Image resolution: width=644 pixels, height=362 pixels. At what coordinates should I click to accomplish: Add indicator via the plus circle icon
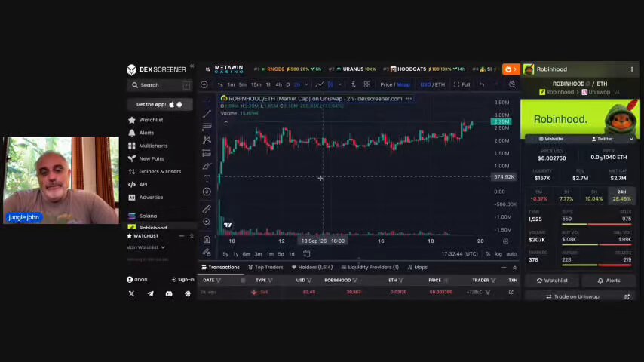[x=204, y=84]
